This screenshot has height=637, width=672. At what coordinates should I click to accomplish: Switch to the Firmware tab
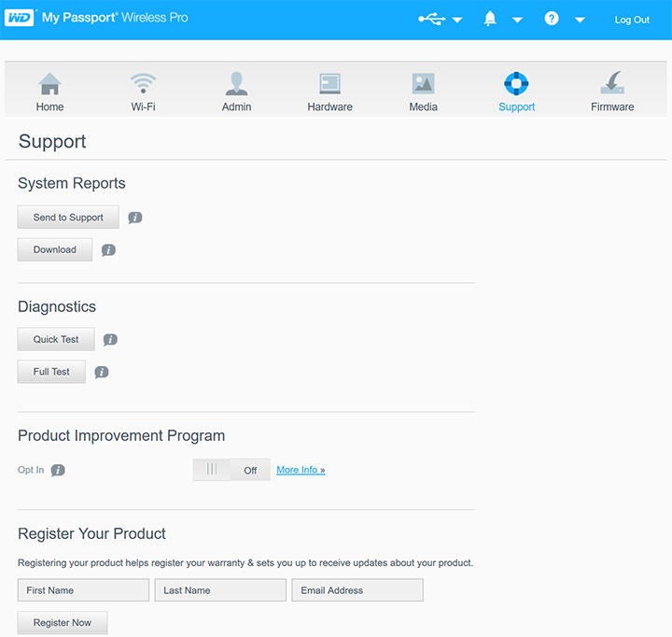[612, 92]
